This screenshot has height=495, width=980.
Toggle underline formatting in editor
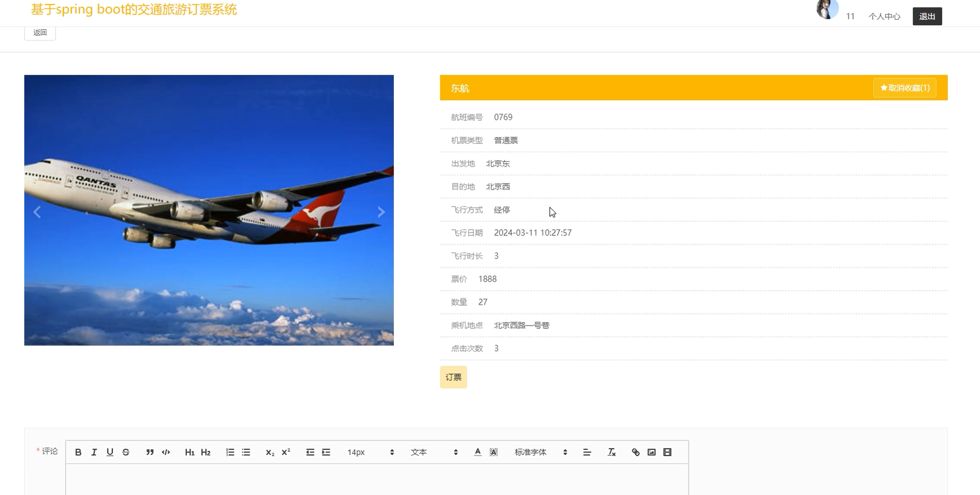pyautogui.click(x=110, y=452)
